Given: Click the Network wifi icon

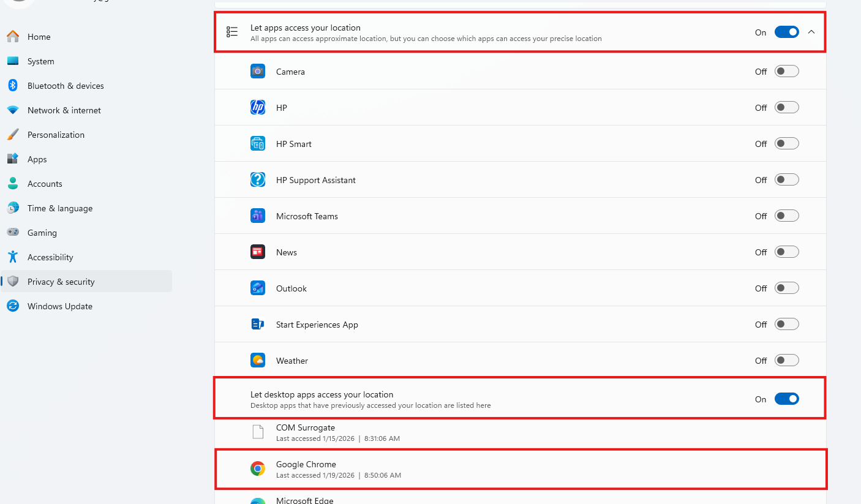Looking at the screenshot, I should (x=13, y=110).
